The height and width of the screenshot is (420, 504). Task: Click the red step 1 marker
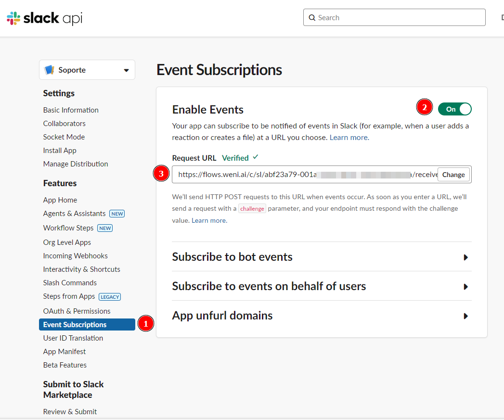pyautogui.click(x=145, y=324)
